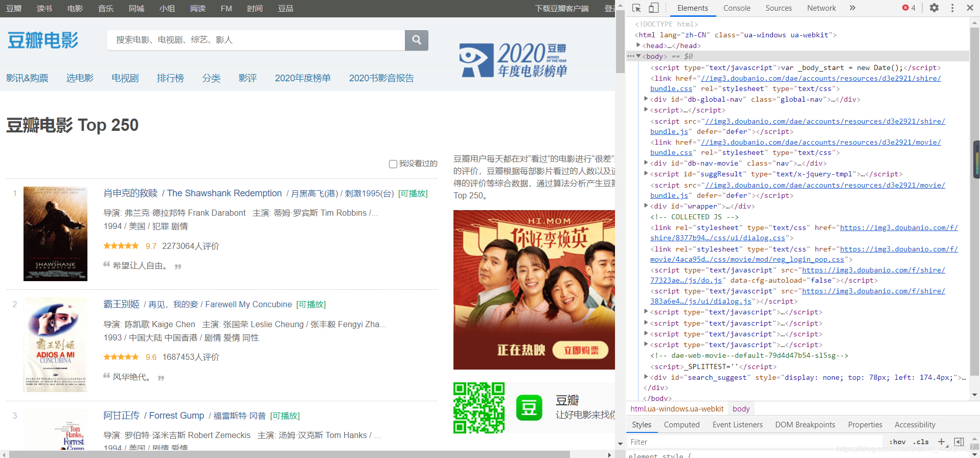The image size is (980, 458).
Task: Check the 我没看过的 checkbox
Action: click(393, 164)
